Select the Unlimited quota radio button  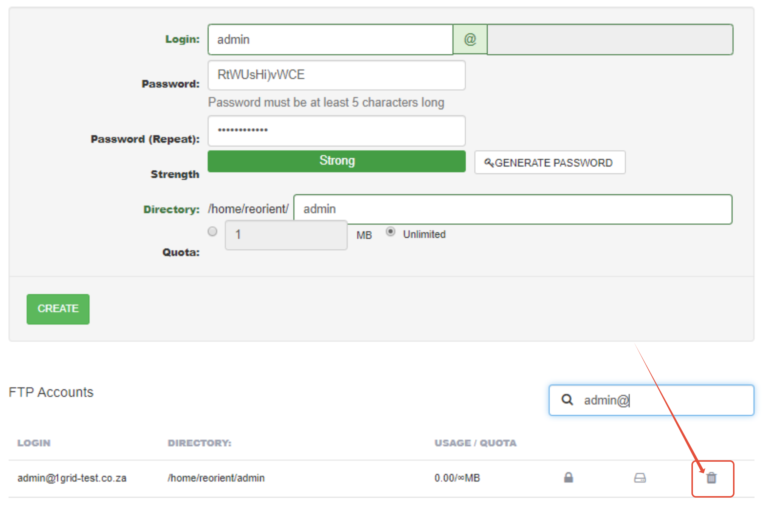click(x=391, y=231)
